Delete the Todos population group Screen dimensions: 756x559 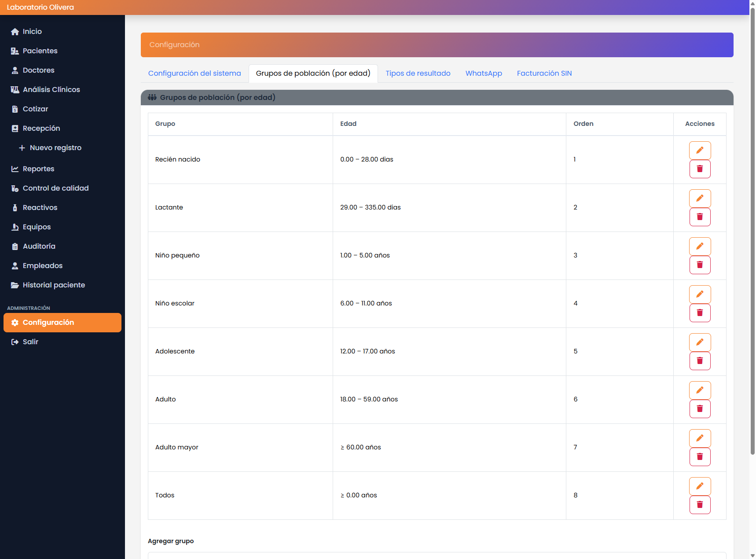coord(700,505)
